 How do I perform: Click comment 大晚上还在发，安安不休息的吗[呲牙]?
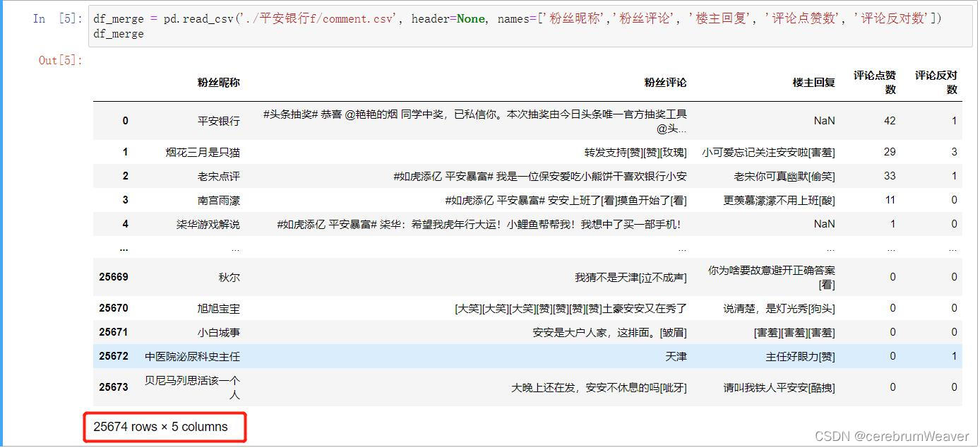coord(599,387)
